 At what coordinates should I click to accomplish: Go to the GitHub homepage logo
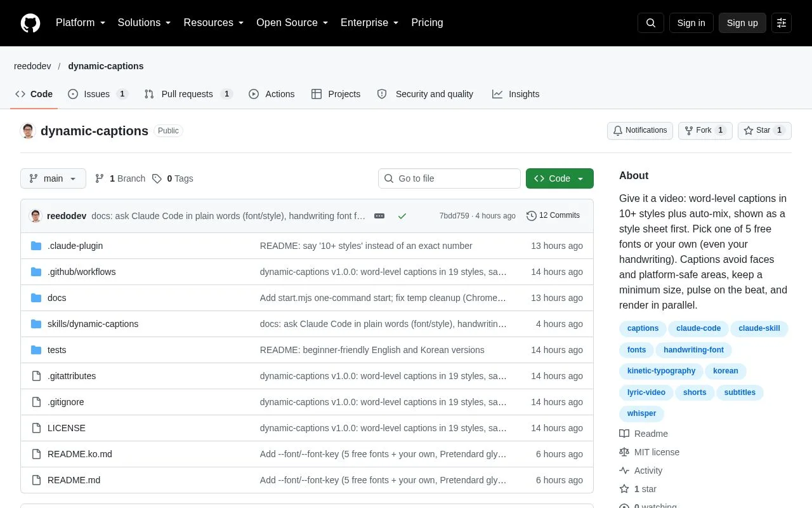click(x=30, y=23)
